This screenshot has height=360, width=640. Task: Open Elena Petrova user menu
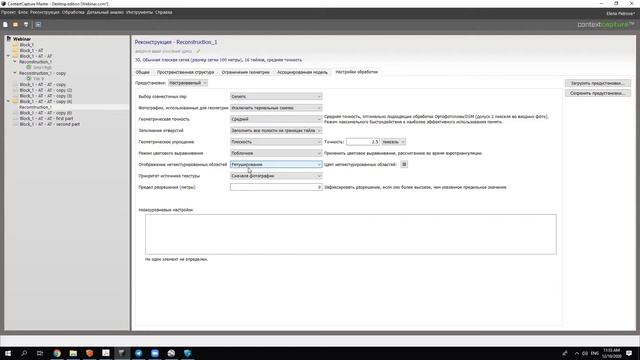(621, 13)
